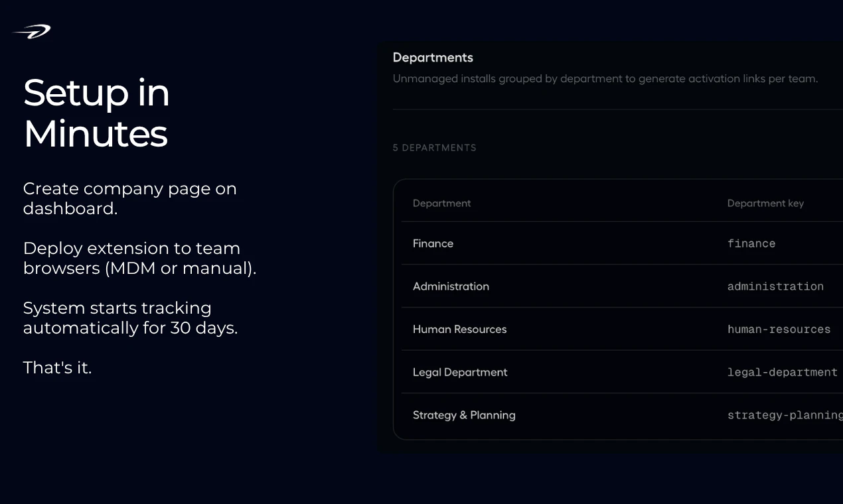The height and width of the screenshot is (504, 843).
Task: Click the administration department key
Action: pos(775,286)
